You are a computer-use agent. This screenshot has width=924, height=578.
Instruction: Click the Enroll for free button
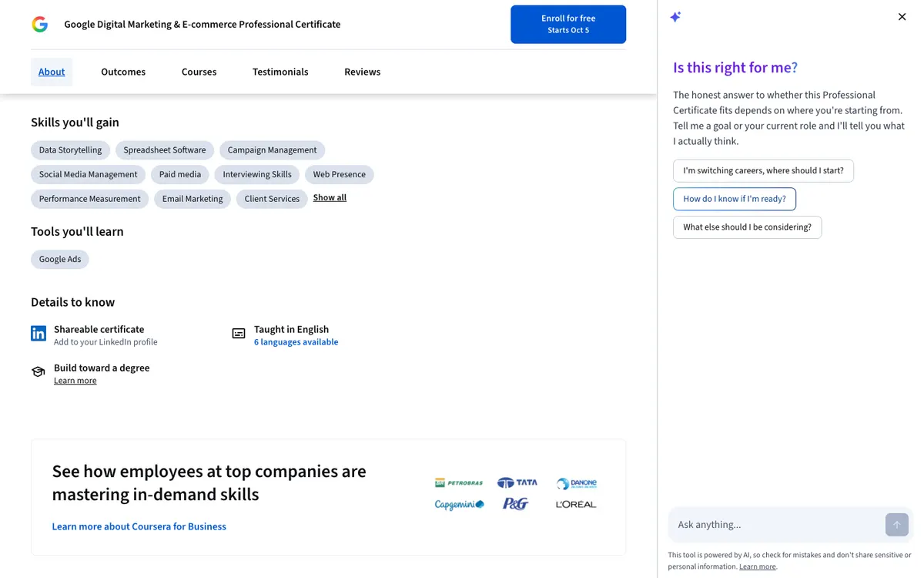point(568,24)
